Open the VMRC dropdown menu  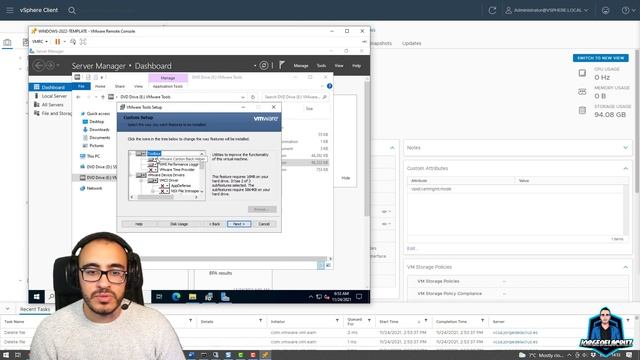click(40, 42)
